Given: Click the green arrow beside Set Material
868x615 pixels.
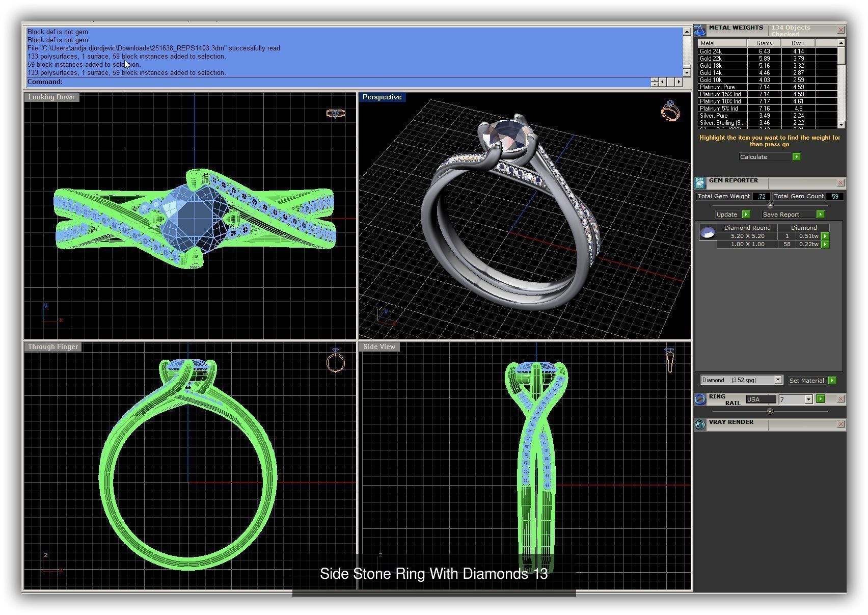Looking at the screenshot, I should (x=832, y=380).
